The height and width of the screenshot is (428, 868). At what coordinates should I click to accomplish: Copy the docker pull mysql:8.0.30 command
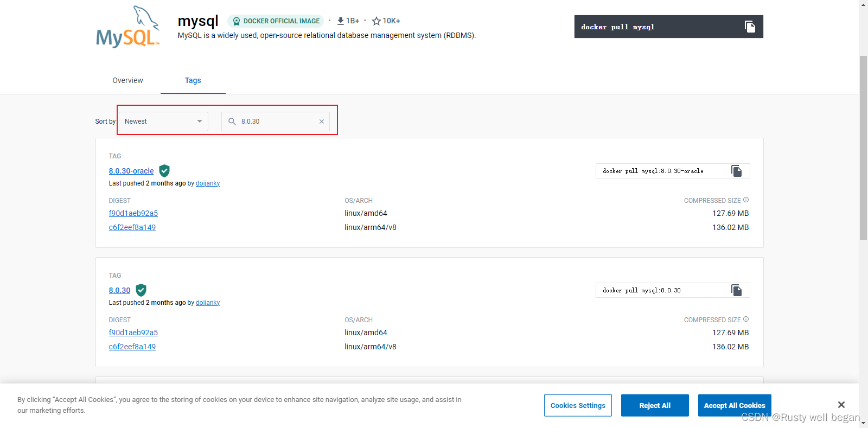(736, 290)
